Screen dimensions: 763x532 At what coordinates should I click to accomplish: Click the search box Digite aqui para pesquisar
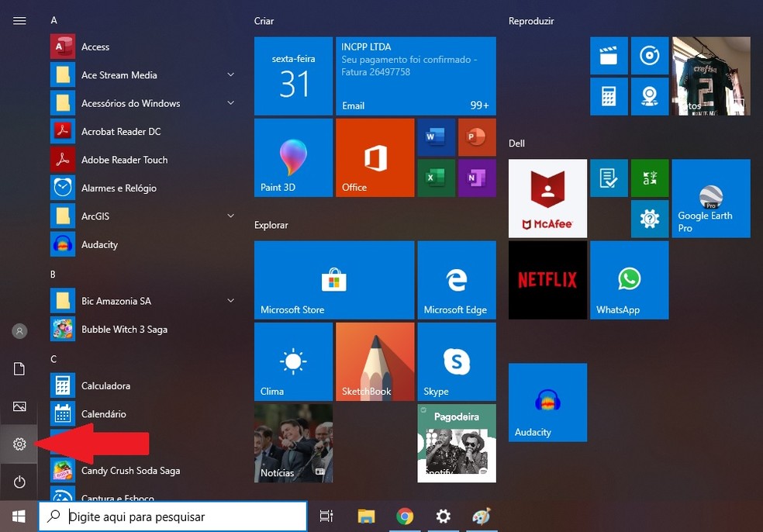click(173, 516)
